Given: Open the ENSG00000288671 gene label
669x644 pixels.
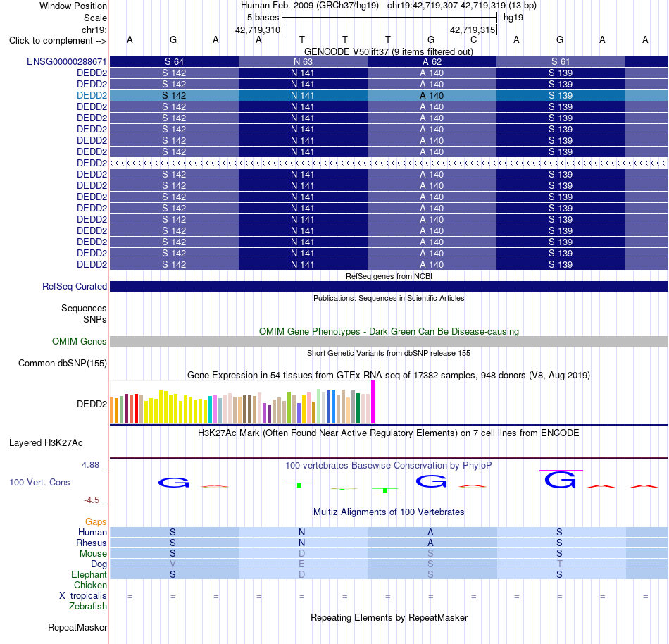Looking at the screenshot, I should pos(67,61).
